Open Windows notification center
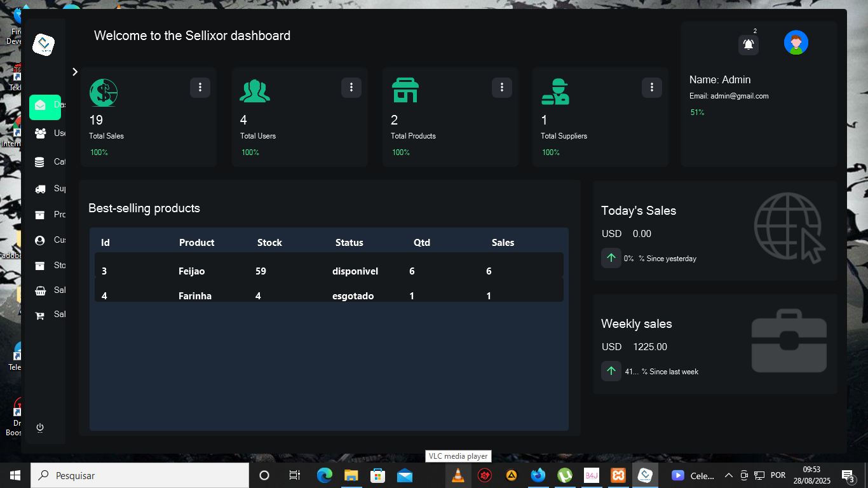Viewport: 868px width, 488px height. point(848,475)
